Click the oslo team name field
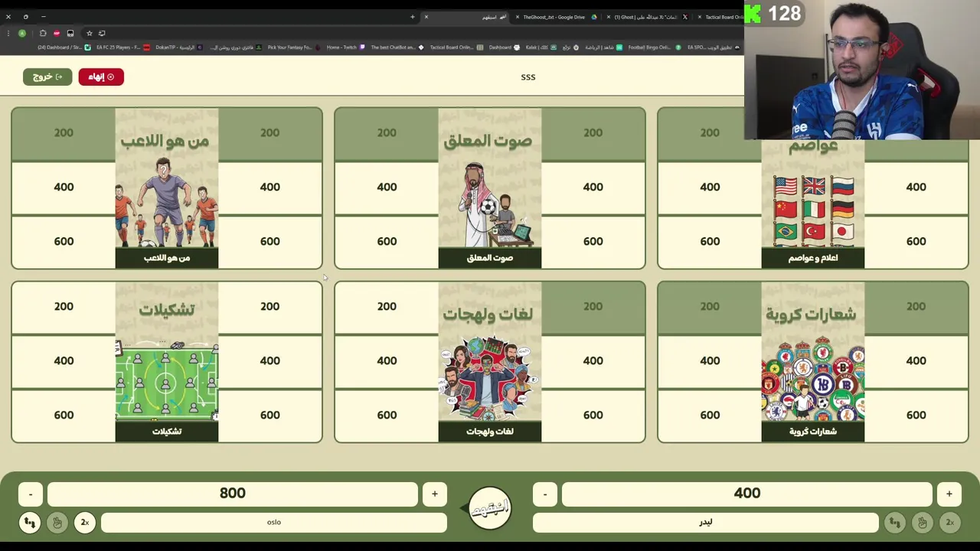 point(274,523)
